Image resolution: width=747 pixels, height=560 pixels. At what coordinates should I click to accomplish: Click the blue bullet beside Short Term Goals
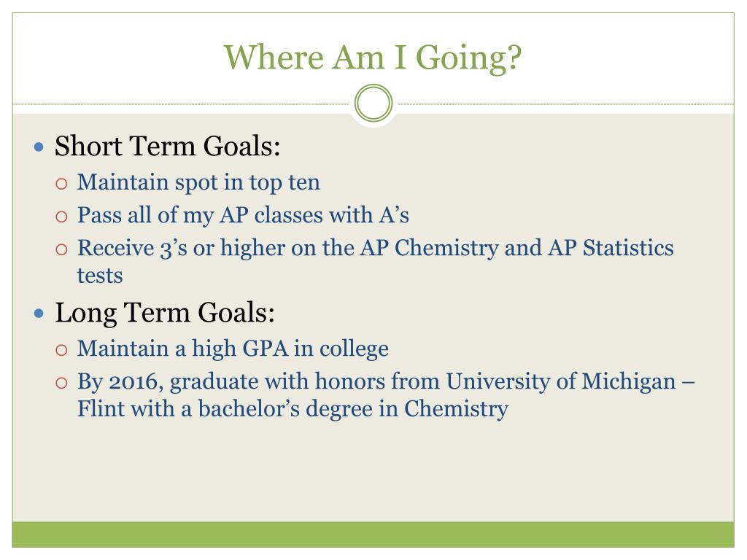coord(39,147)
